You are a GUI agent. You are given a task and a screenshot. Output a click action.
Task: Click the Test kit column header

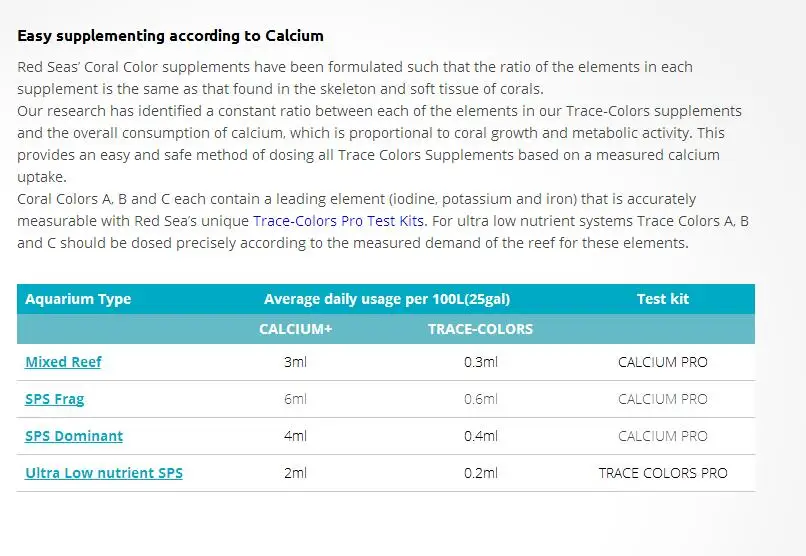[x=663, y=299]
